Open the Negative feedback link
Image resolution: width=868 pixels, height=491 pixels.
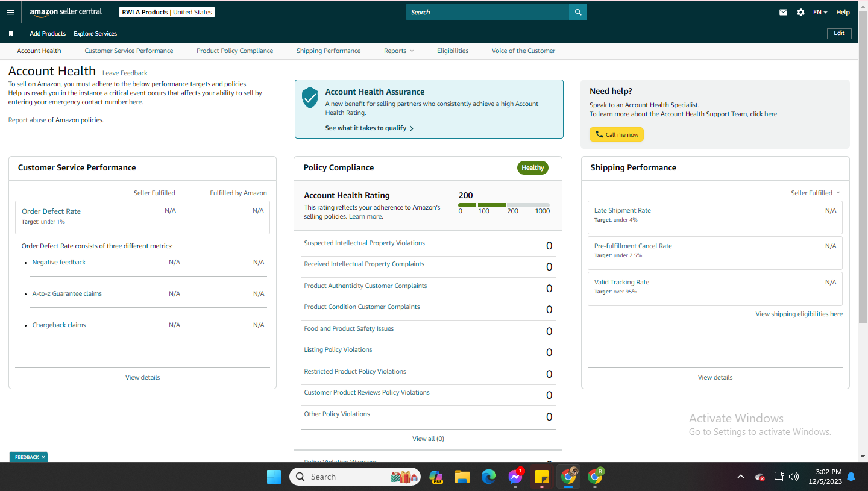coord(59,262)
